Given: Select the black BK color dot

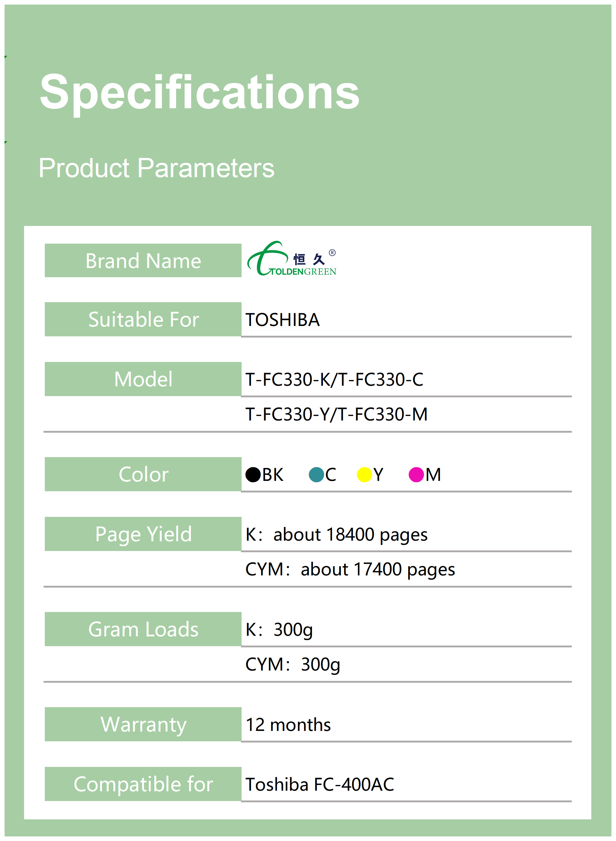Looking at the screenshot, I should tap(253, 474).
